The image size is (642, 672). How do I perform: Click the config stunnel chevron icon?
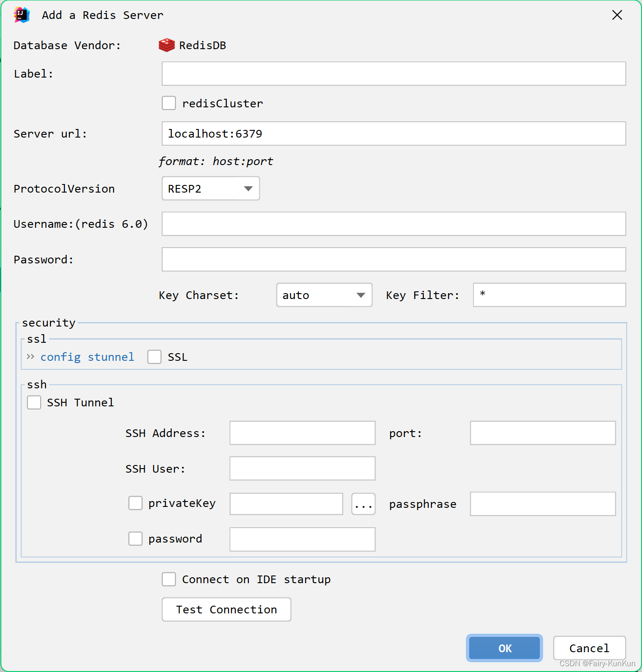pos(30,356)
